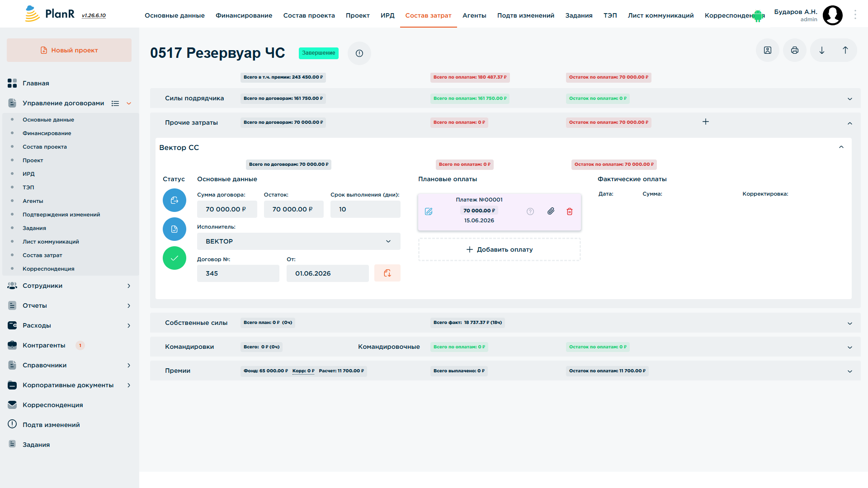This screenshot has height=488, width=868.
Task: Switch to the Финансирование top tab
Action: click(x=244, y=15)
